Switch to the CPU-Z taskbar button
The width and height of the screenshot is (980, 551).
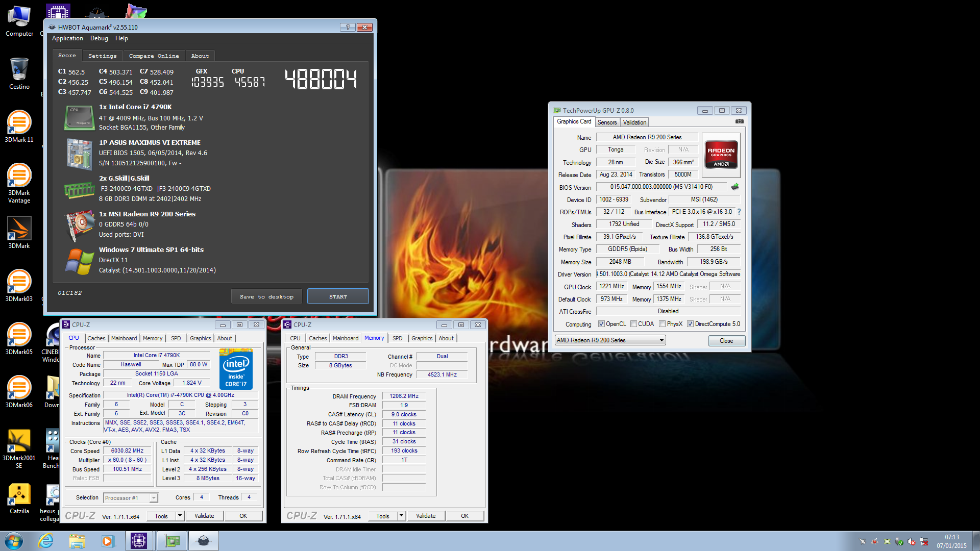tap(139, 541)
